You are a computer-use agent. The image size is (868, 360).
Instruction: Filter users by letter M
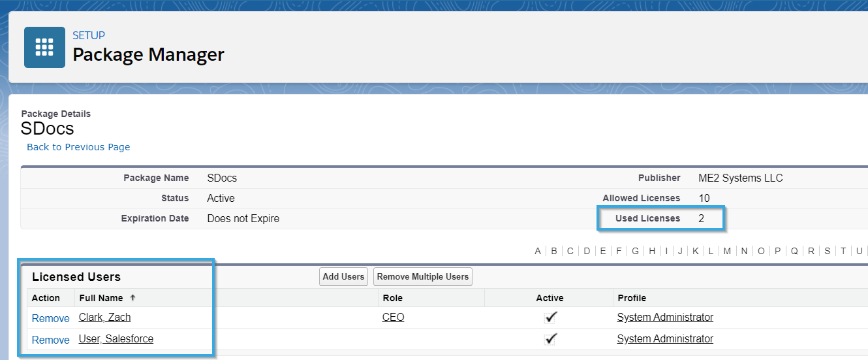click(727, 251)
